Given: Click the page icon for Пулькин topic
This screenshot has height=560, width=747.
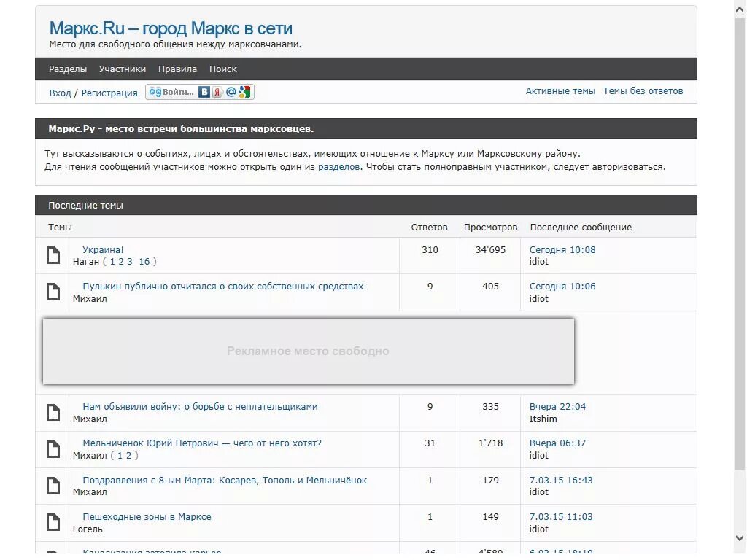Looking at the screenshot, I should (53, 292).
